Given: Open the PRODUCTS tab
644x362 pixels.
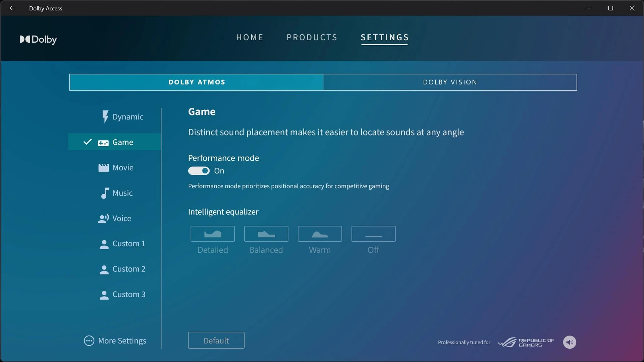Looking at the screenshot, I should tap(312, 37).
